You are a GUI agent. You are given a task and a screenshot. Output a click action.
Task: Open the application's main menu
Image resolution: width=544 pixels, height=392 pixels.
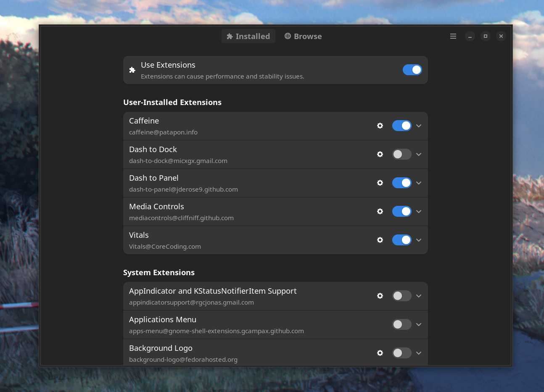453,36
